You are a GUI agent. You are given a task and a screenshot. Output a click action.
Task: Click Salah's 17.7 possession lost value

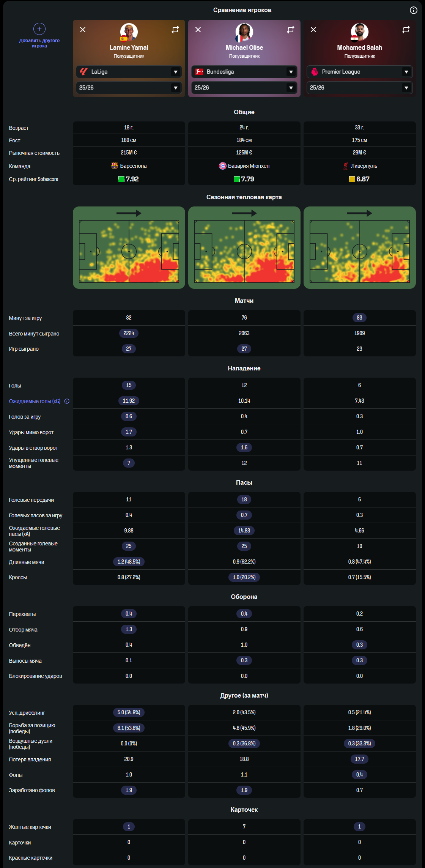(360, 759)
